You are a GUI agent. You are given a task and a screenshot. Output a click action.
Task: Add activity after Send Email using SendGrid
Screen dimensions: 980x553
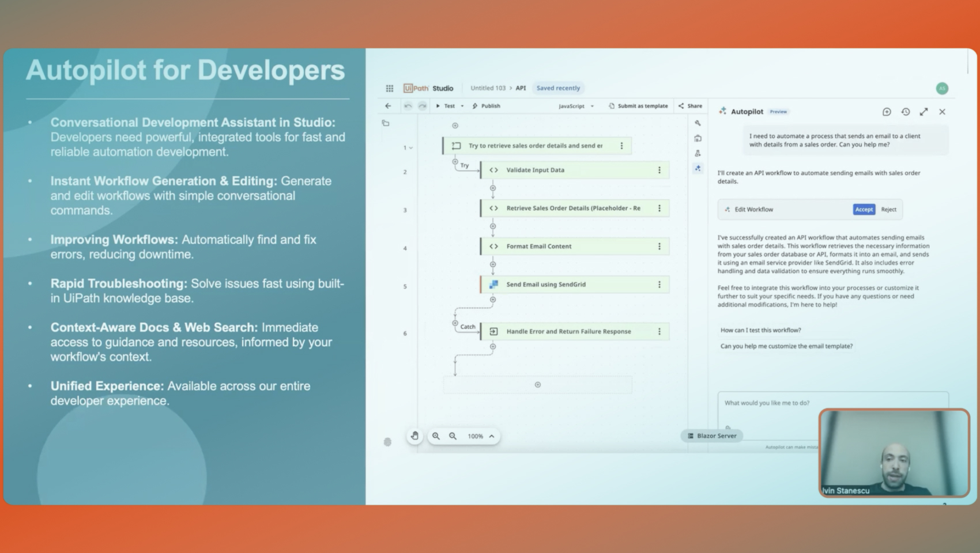click(493, 300)
